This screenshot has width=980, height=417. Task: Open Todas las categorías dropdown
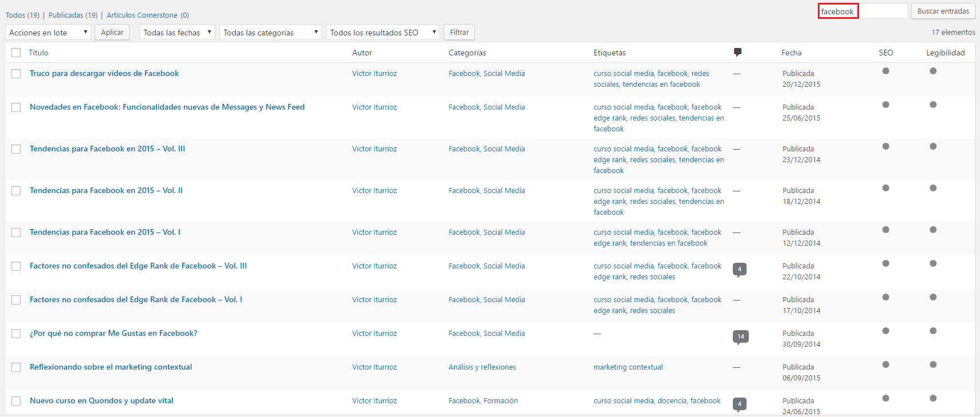pos(270,33)
